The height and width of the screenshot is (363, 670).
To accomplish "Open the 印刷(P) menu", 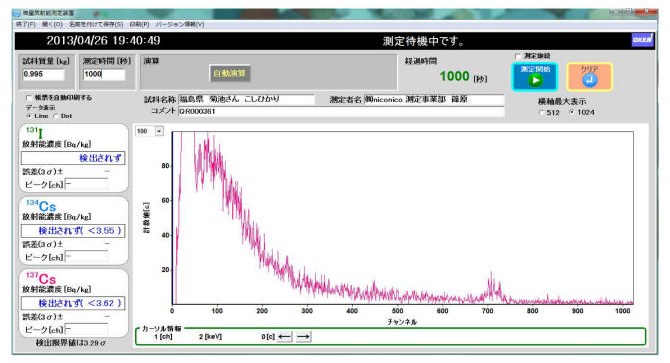I will (139, 24).
